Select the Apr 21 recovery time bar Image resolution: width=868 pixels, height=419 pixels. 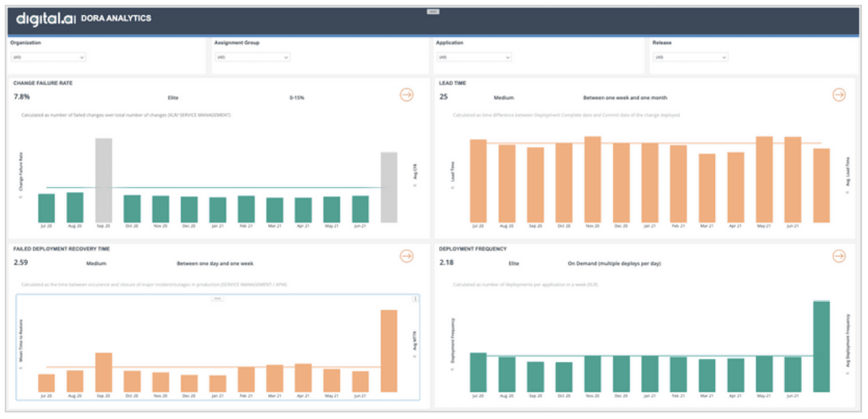pos(303,378)
